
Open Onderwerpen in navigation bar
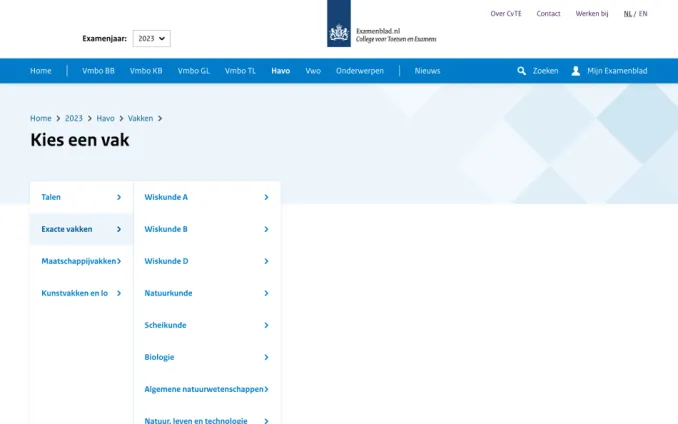tap(360, 71)
